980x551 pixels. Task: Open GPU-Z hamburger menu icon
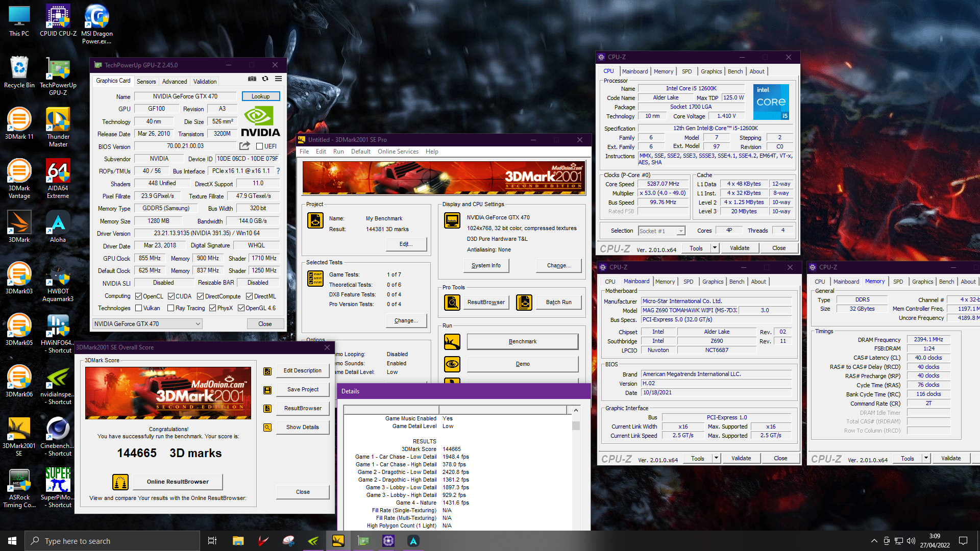[278, 79]
